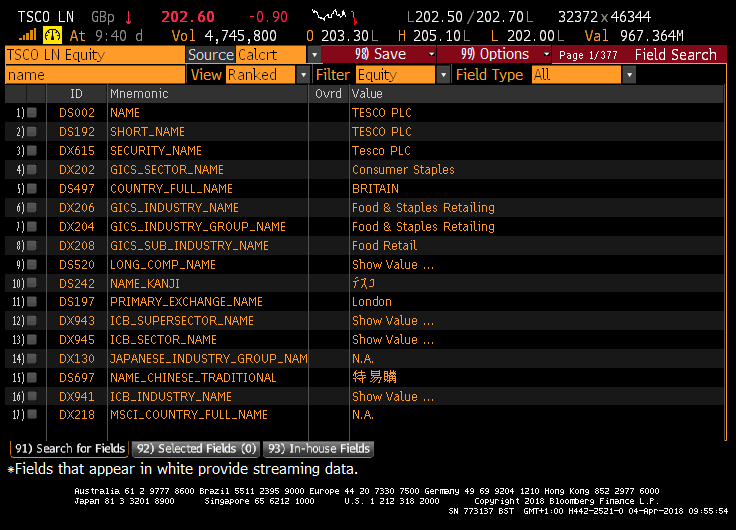Expand the 98) Save menu arrow

click(x=431, y=54)
